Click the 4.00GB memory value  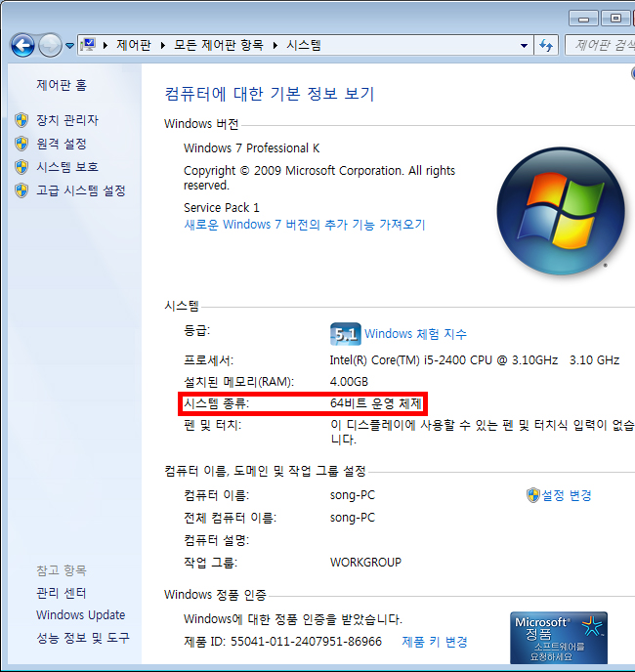[349, 382]
